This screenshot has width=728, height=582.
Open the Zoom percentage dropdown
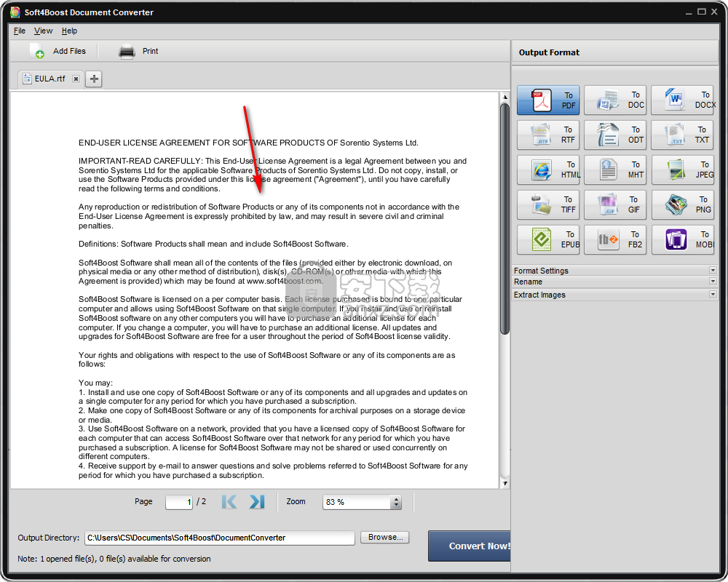396,502
